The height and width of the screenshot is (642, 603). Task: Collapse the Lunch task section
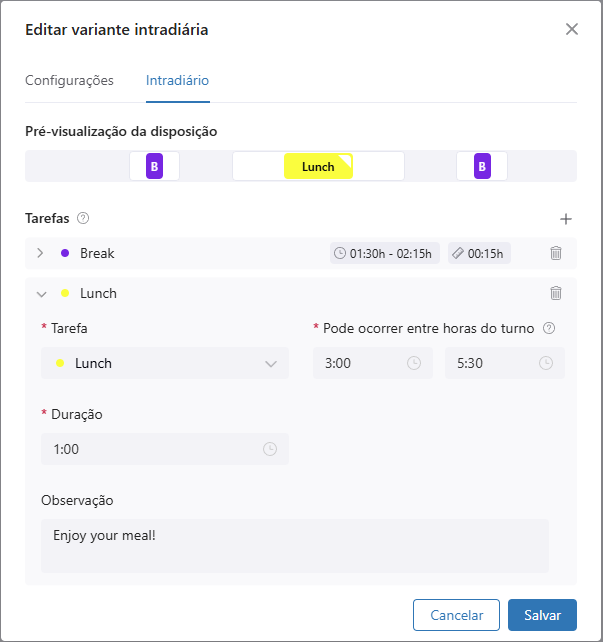coord(41,294)
